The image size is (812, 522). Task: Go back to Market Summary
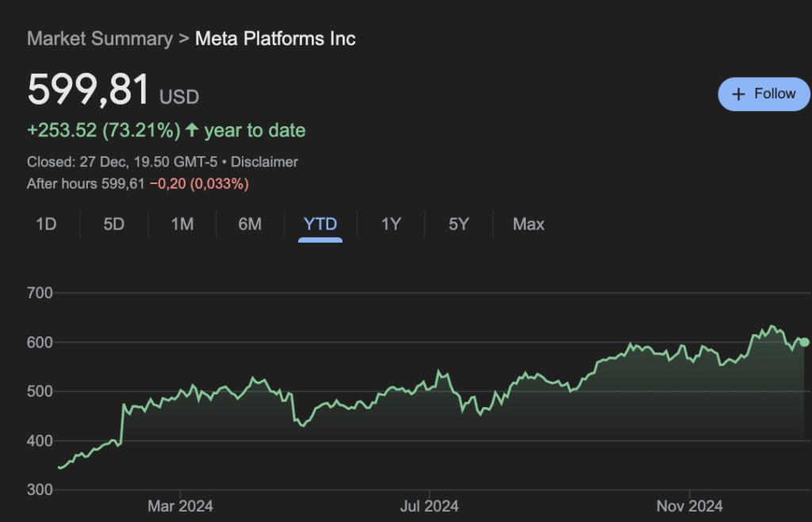click(x=99, y=38)
